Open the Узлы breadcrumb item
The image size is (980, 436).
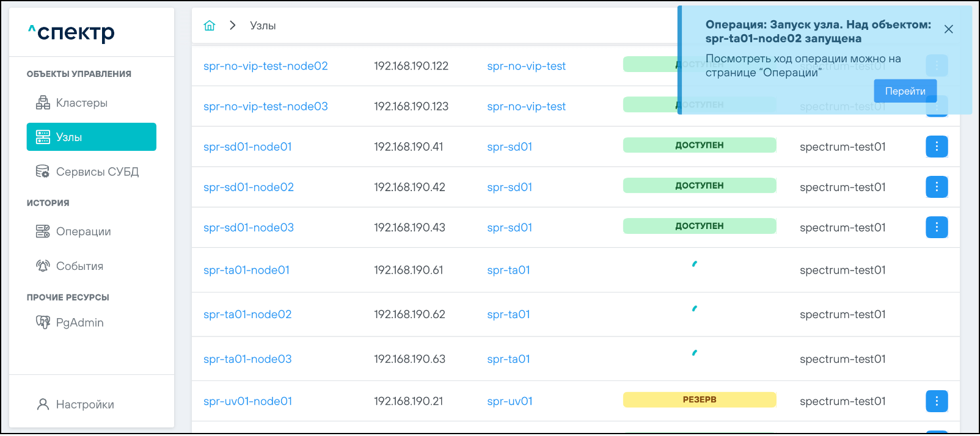[x=263, y=26]
